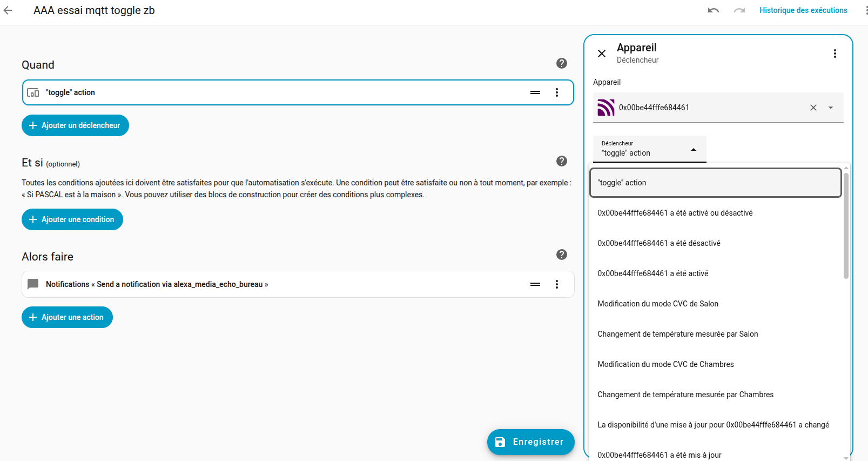
Task: Close the Appareil trigger side panel
Action: coord(601,54)
